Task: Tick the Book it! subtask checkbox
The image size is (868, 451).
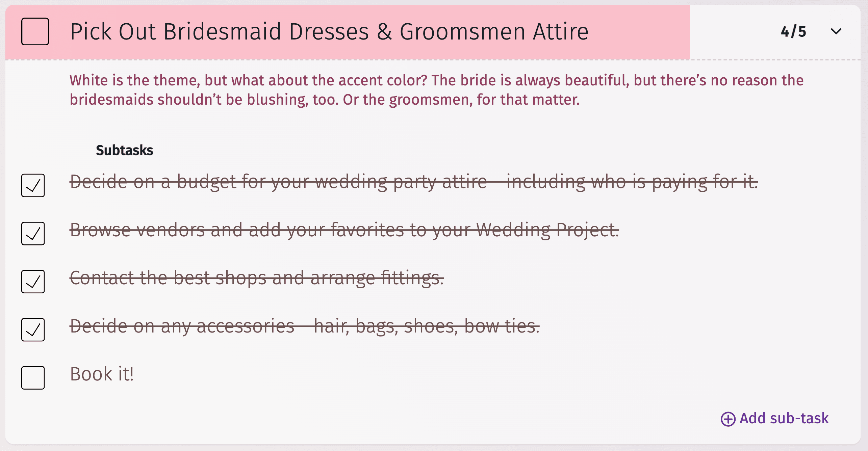Action: pos(33,378)
